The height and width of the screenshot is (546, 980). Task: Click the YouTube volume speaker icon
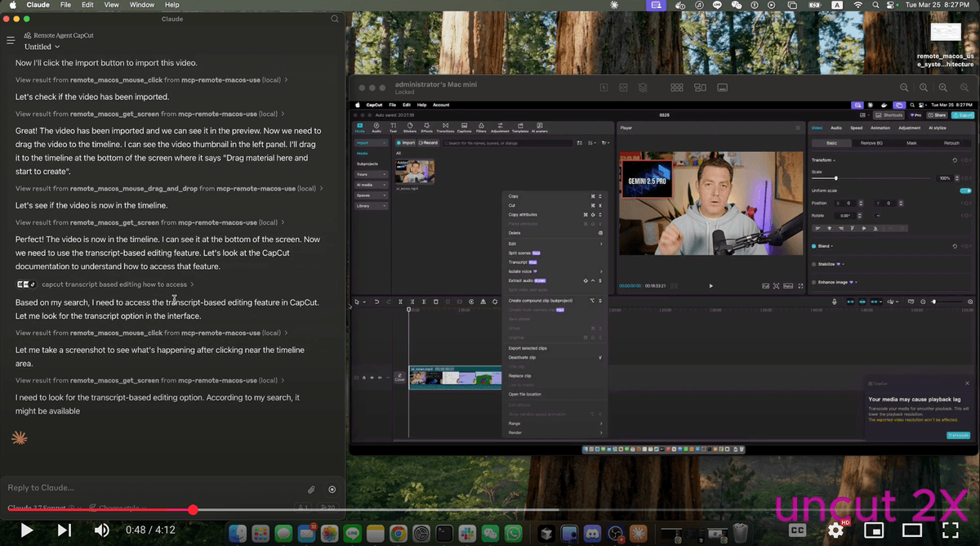click(102, 530)
